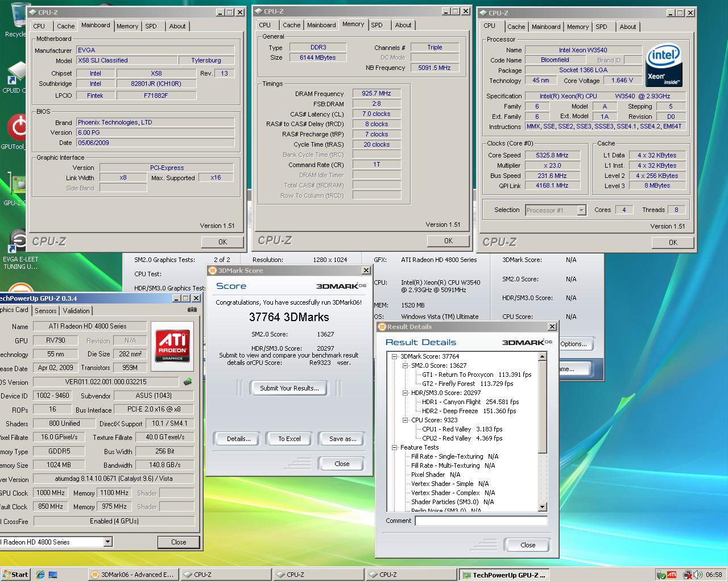Select HDR2 - Deep Freeze result row
Screen dimensions: 728x582
point(469,411)
